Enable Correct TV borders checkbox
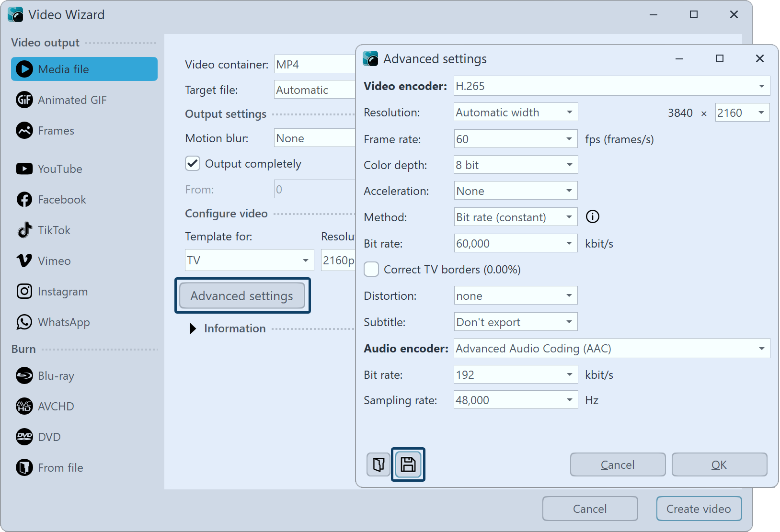 (371, 270)
